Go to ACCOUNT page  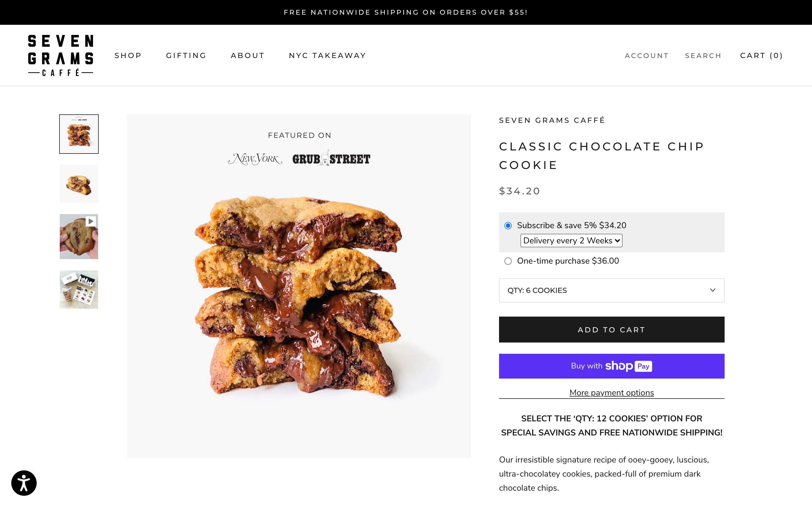pyautogui.click(x=646, y=55)
